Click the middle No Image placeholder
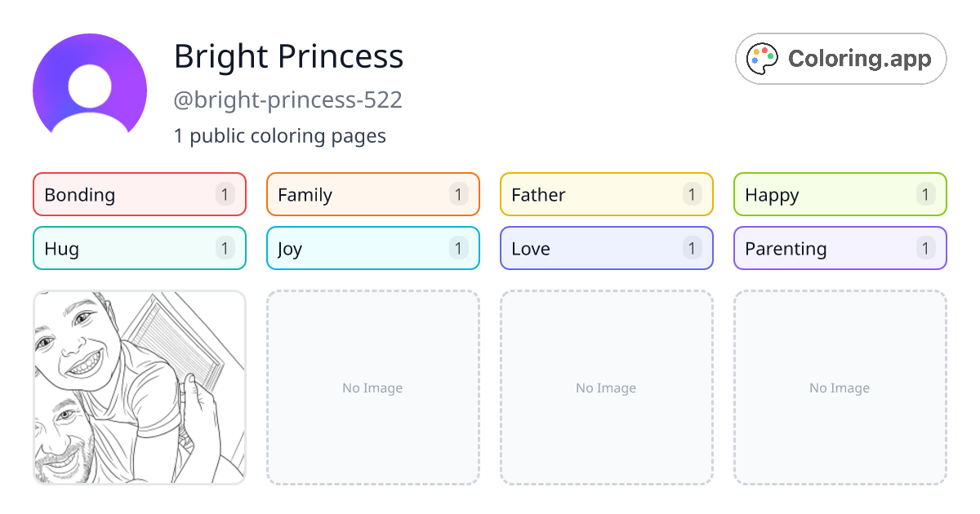The image size is (980, 514). pyautogui.click(x=606, y=388)
